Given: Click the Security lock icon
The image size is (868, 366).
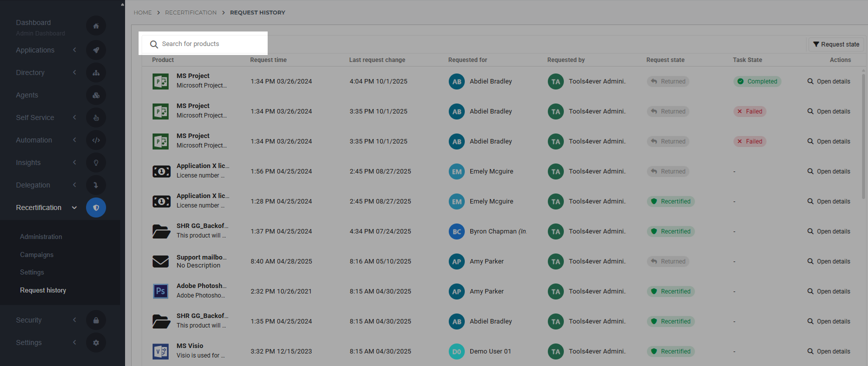Looking at the screenshot, I should click(96, 320).
